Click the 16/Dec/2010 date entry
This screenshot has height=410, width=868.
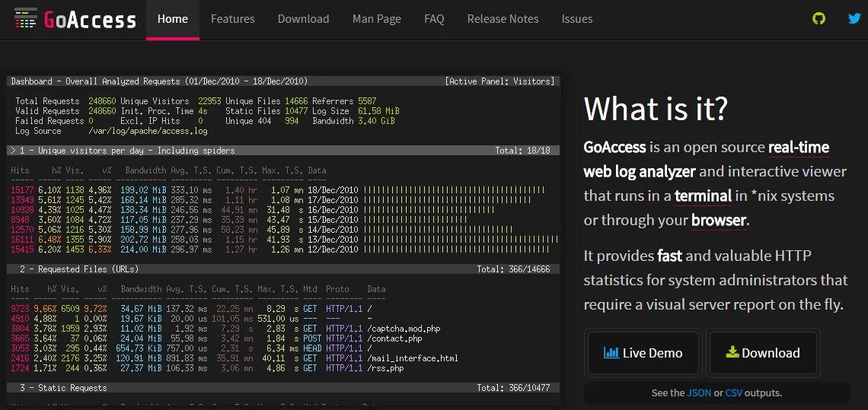click(x=333, y=210)
